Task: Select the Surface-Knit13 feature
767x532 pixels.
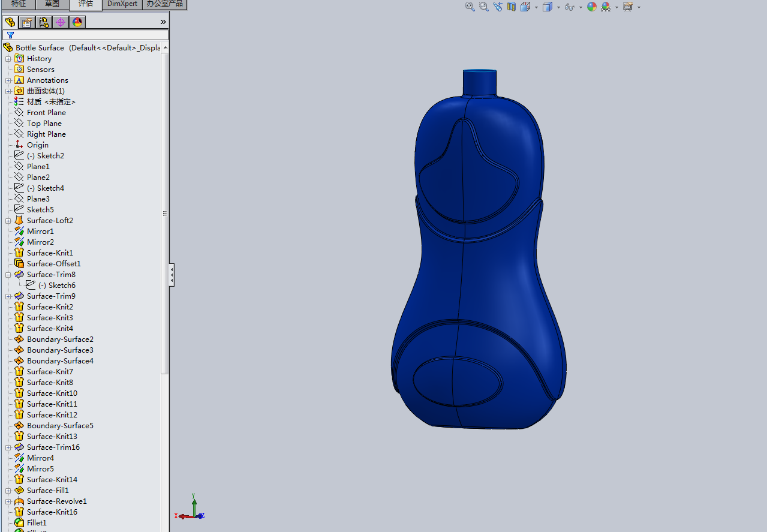Action: coord(52,437)
